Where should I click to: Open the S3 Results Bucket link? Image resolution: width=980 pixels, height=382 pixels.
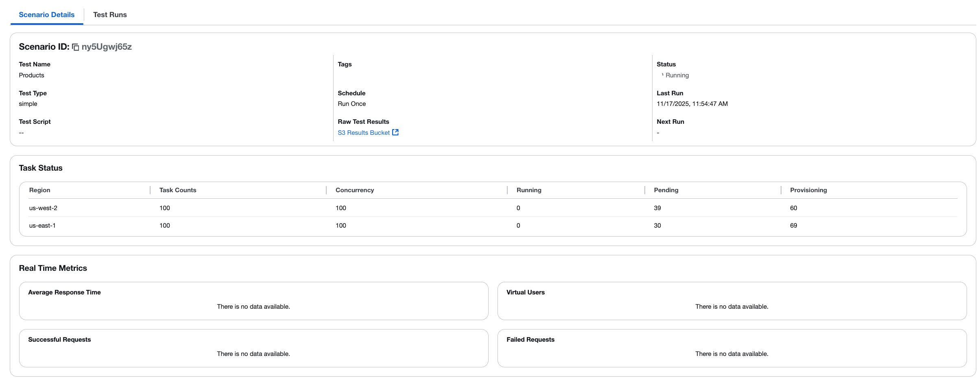click(x=363, y=132)
